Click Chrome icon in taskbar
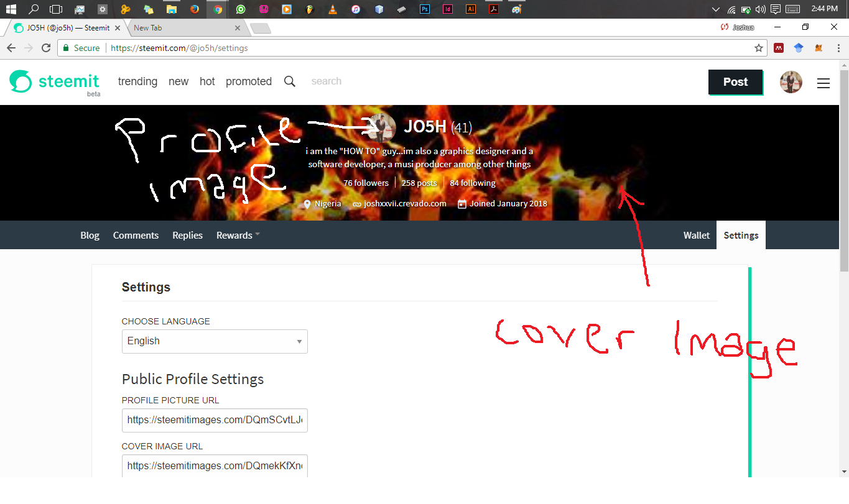This screenshot has width=849, height=504. (217, 9)
